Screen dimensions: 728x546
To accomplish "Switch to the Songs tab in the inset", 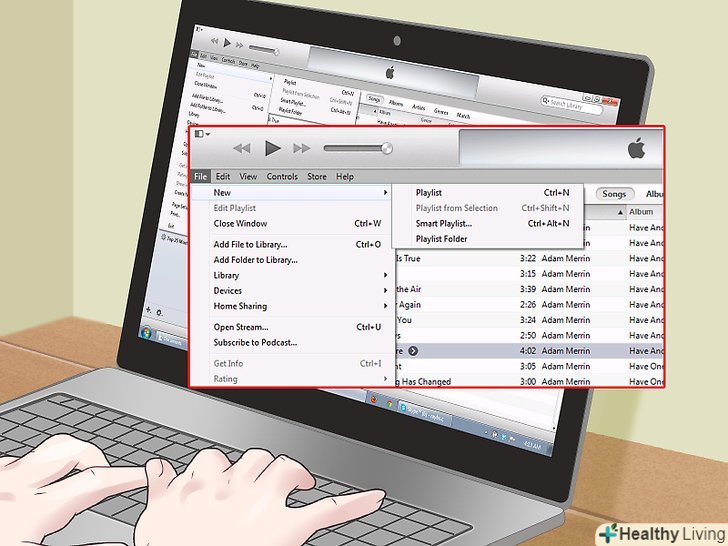I will [x=614, y=194].
